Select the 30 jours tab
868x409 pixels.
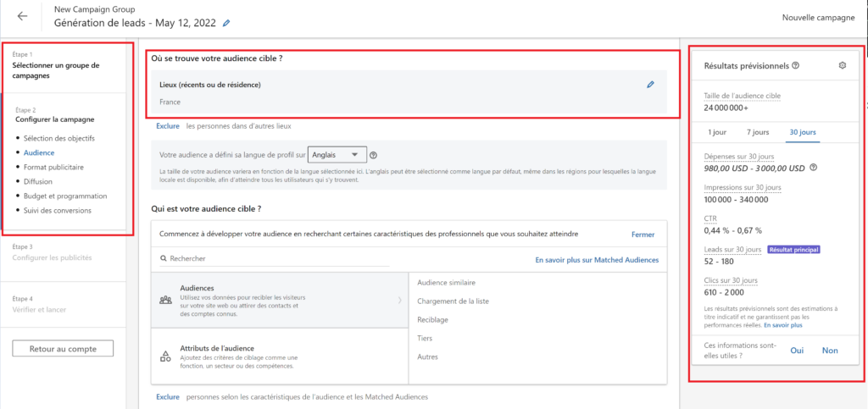802,132
